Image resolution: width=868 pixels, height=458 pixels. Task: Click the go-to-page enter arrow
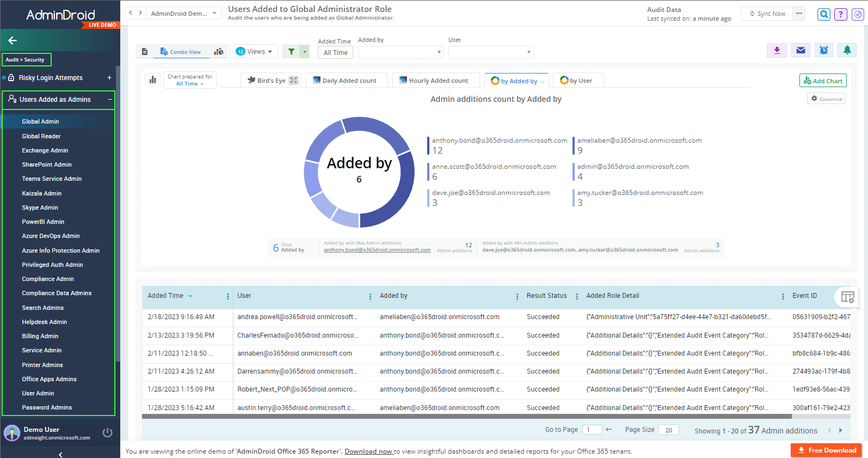(608, 430)
